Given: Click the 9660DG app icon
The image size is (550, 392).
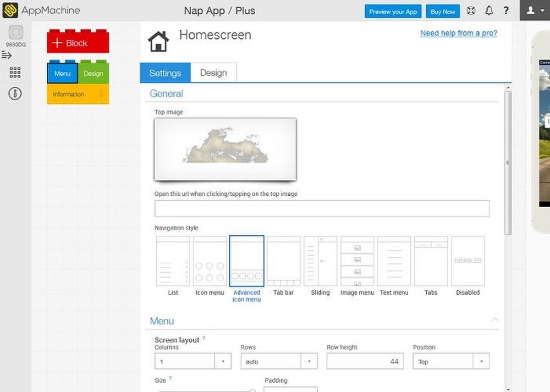Looking at the screenshot, I should (16, 34).
